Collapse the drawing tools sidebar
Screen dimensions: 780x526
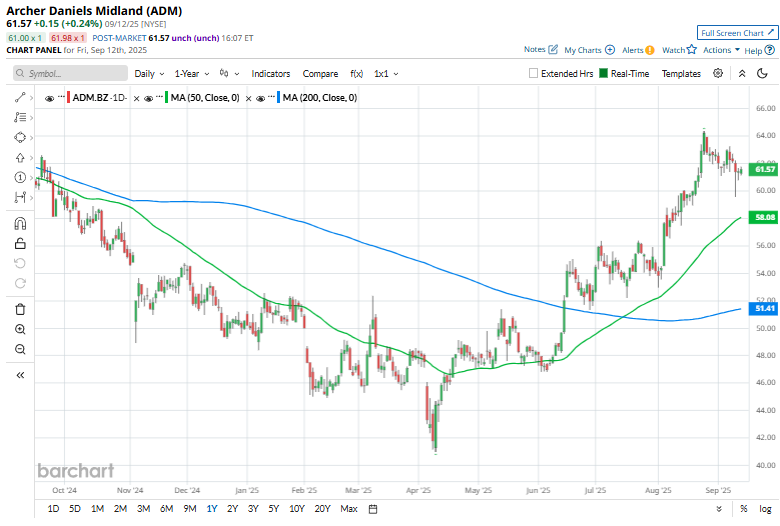coord(20,375)
